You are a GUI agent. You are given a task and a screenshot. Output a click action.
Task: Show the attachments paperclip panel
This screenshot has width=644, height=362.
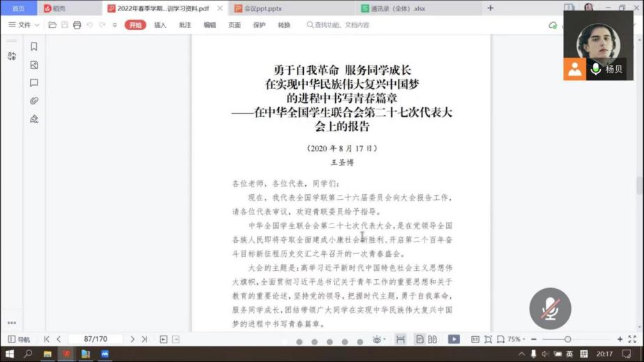pyautogui.click(x=33, y=101)
